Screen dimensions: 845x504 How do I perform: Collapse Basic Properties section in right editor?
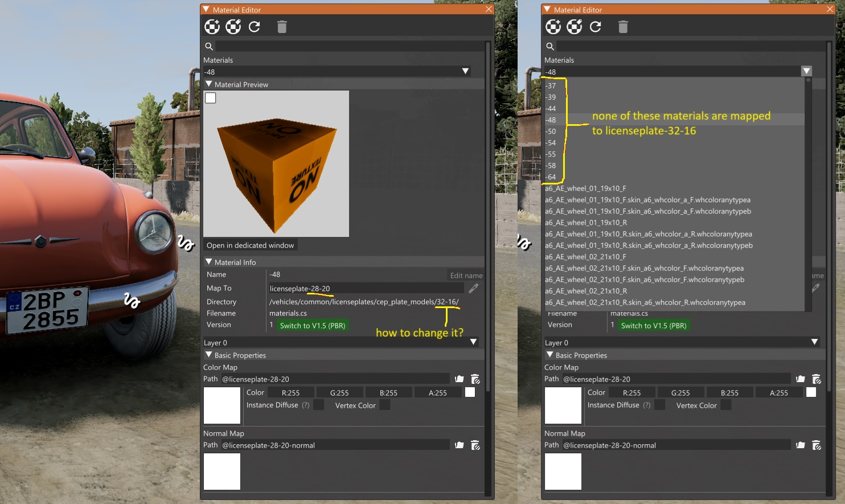coord(550,355)
